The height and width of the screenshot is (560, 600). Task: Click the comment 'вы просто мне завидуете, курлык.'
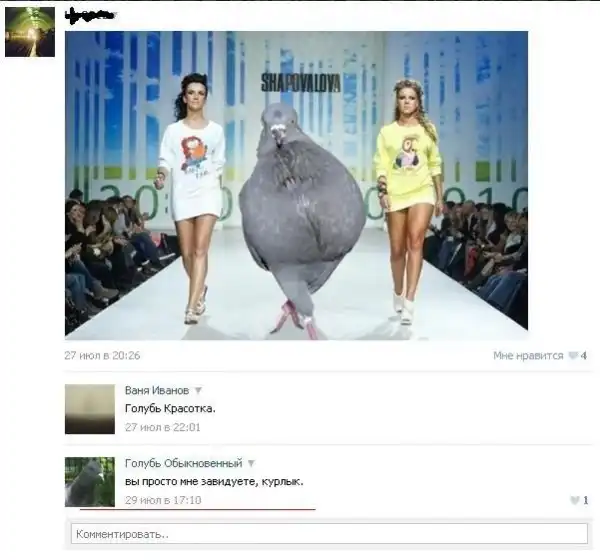(x=213, y=482)
